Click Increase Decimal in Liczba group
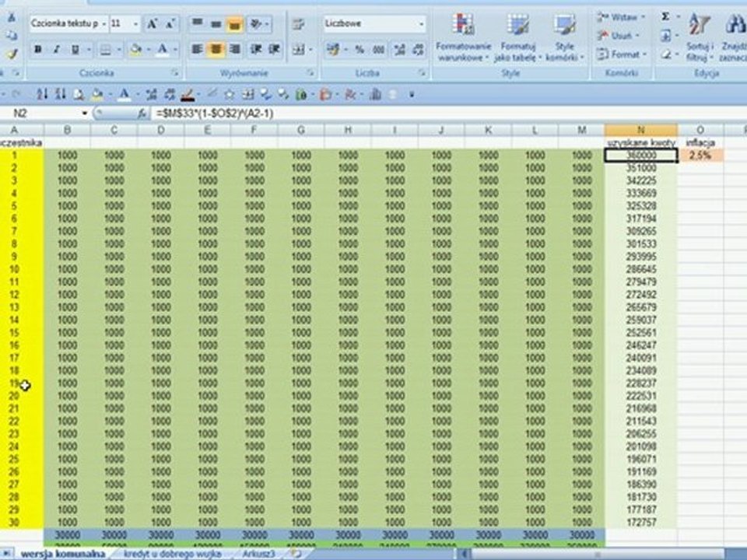747x560 pixels. [x=399, y=49]
